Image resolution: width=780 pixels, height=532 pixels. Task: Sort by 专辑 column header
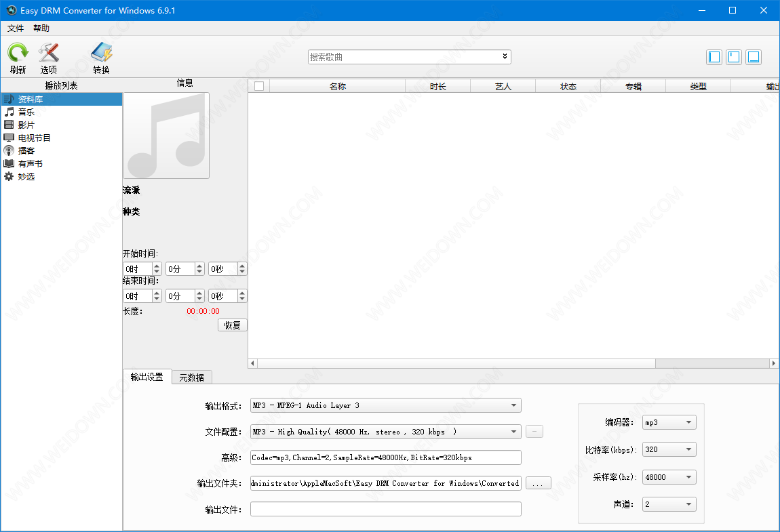point(633,86)
